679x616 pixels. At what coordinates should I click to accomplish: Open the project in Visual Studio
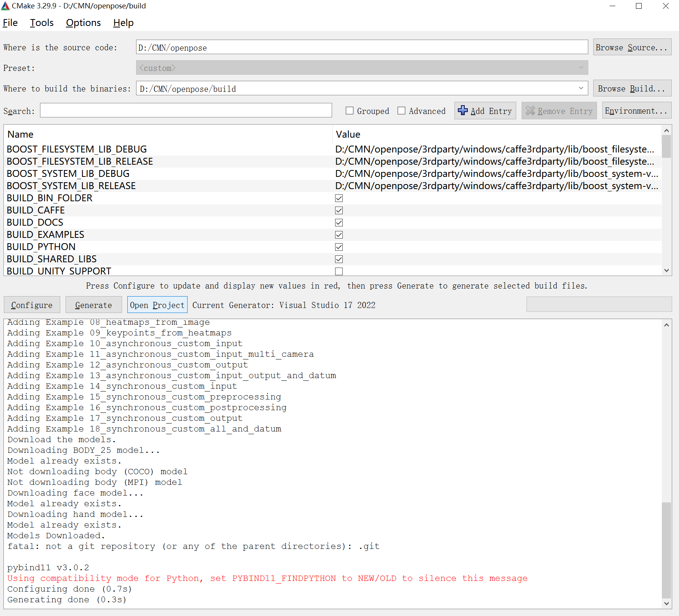tap(157, 305)
